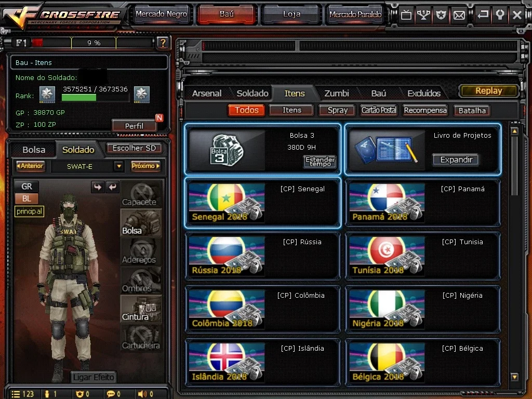532x399 pixels.
Task: Select the Bolsa equipment slot icon
Action: [141, 222]
